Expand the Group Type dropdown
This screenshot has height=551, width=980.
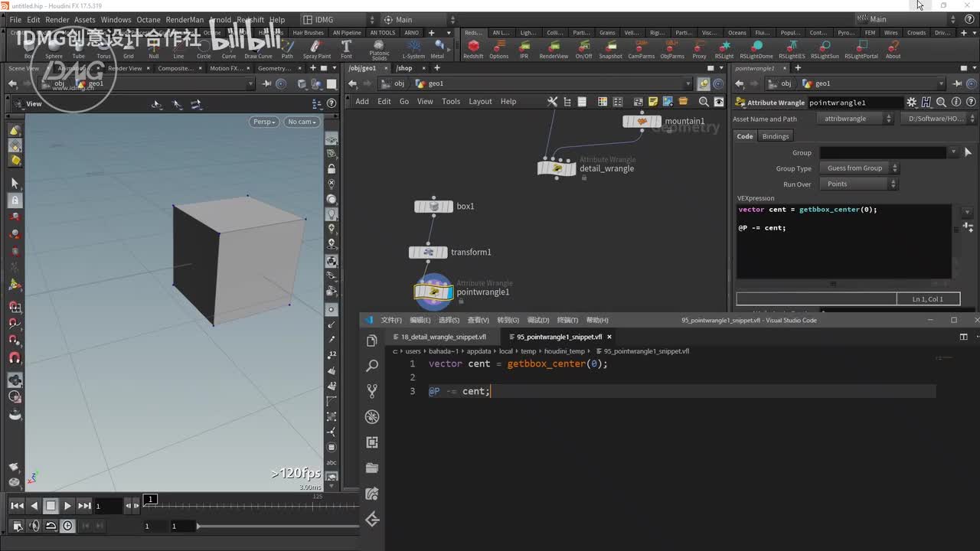[x=858, y=168]
